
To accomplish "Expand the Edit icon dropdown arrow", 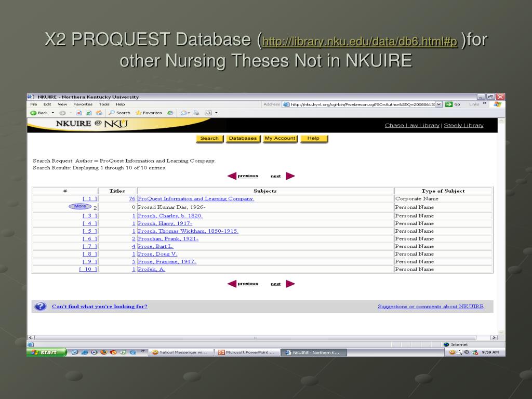I will pos(216,113).
